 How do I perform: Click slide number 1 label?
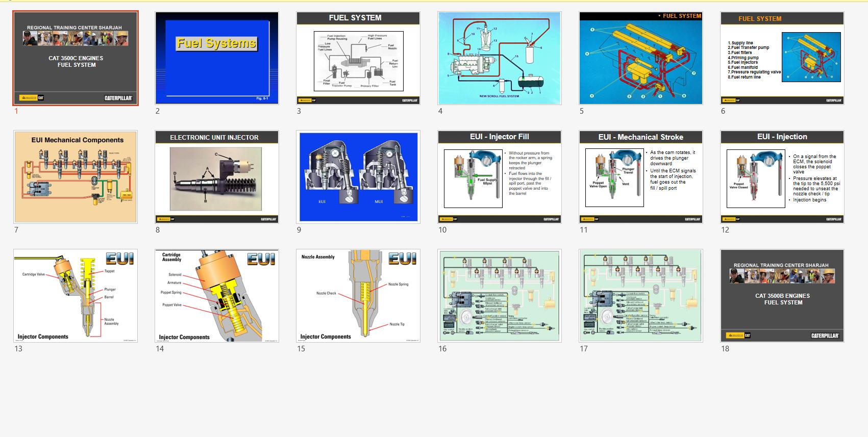click(16, 111)
